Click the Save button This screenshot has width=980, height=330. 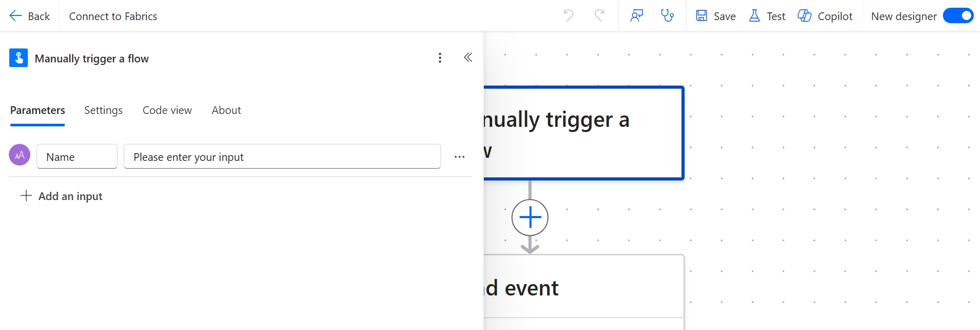click(716, 16)
